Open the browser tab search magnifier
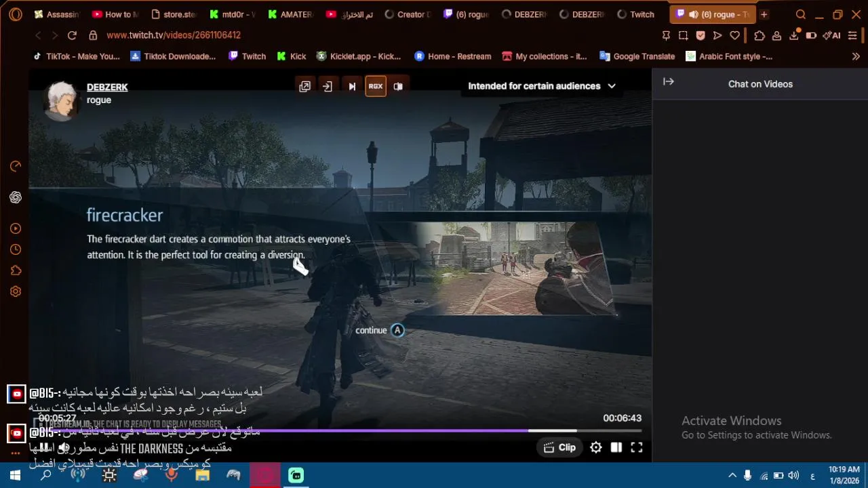Screen dimensions: 868x488 (801, 14)
